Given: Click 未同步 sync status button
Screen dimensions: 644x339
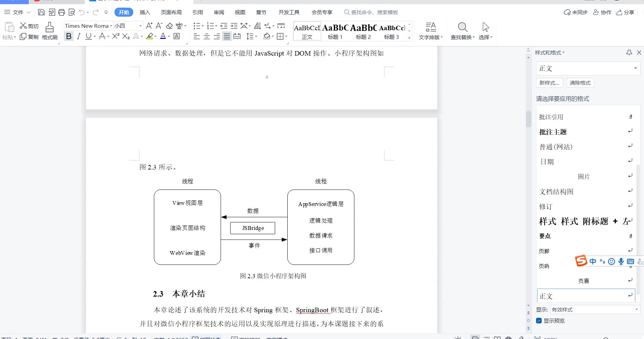Looking at the screenshot, I should click(x=576, y=13).
